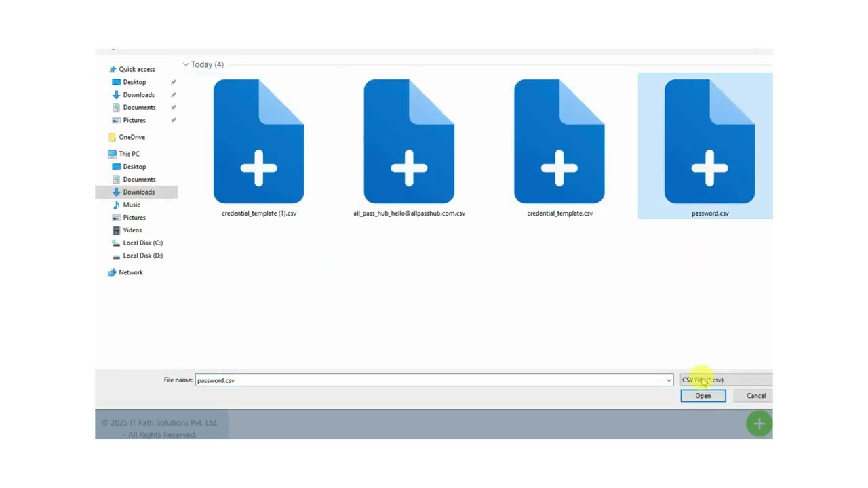Click the green plus add button
868x488 pixels.
click(759, 424)
